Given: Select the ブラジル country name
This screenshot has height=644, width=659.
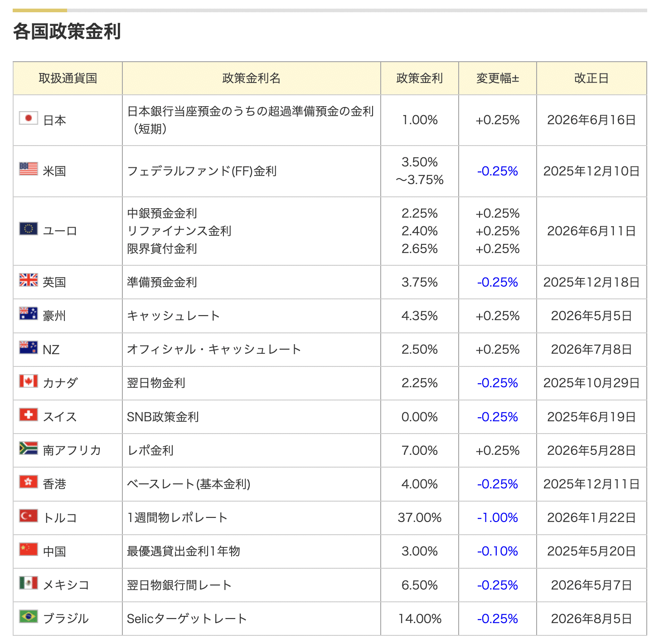Looking at the screenshot, I should pos(66,619).
